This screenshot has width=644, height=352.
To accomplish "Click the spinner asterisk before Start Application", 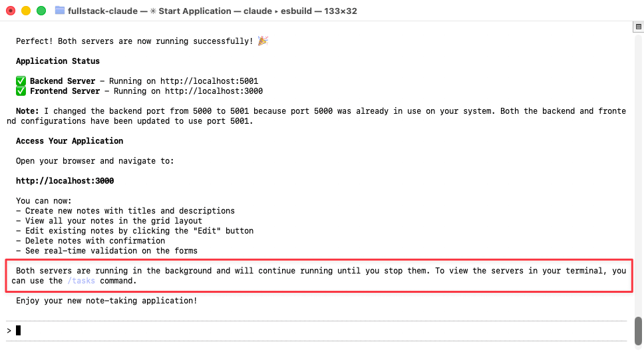I will click(x=153, y=11).
